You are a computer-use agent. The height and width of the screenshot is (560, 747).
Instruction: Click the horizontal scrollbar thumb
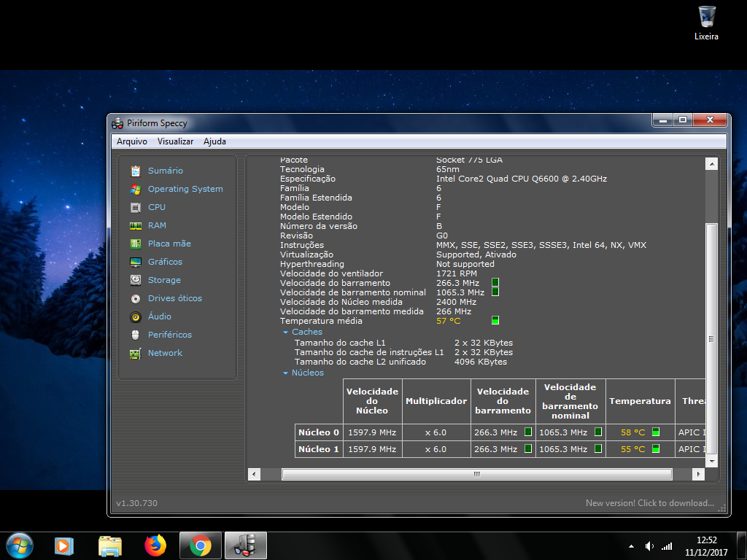tap(477, 474)
